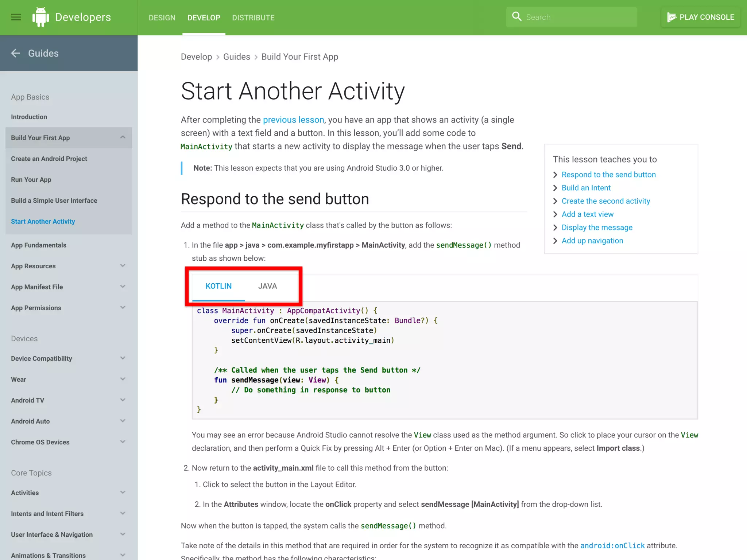Switch to the JAVA code tab

tap(267, 286)
